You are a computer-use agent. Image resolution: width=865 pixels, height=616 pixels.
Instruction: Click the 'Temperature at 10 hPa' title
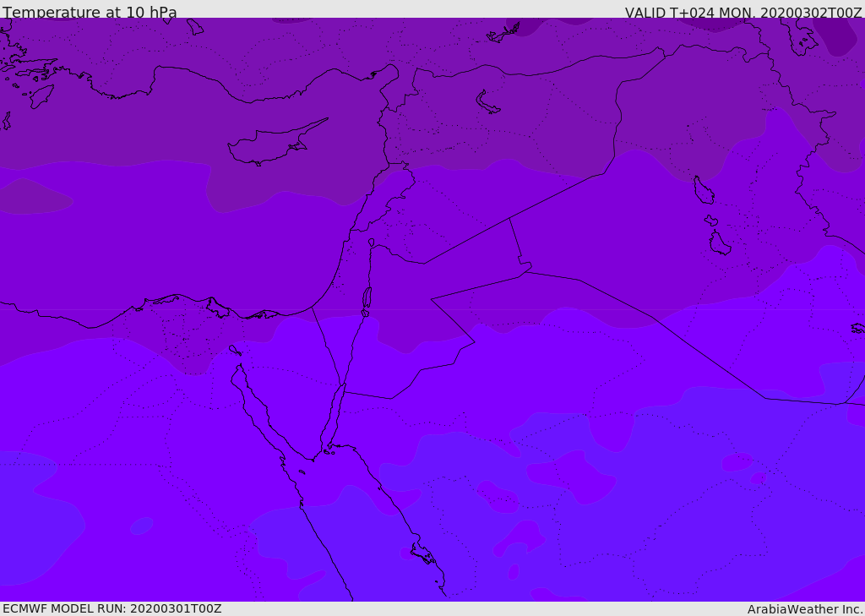90,12
